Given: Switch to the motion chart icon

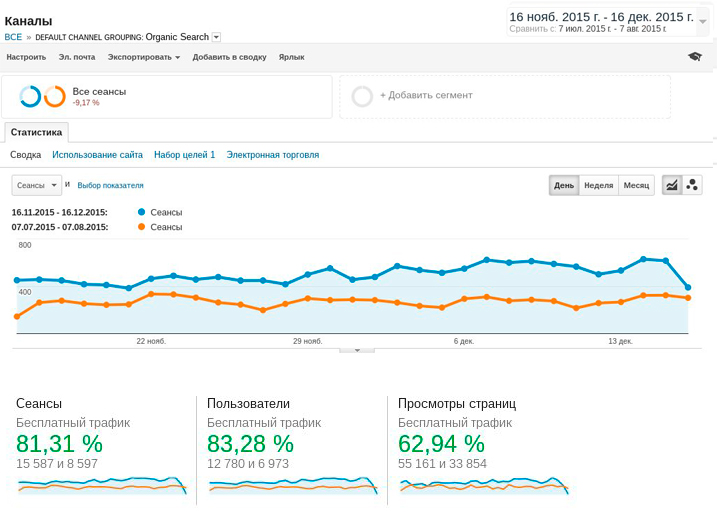Looking at the screenshot, I should (692, 185).
